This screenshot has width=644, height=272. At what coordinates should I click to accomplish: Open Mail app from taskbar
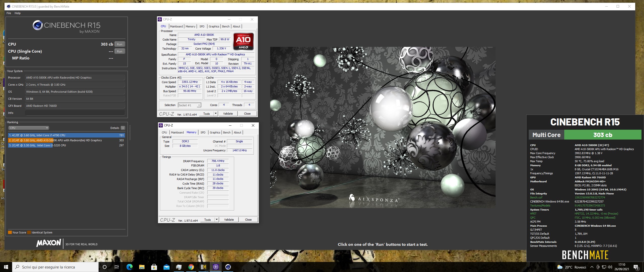click(166, 267)
